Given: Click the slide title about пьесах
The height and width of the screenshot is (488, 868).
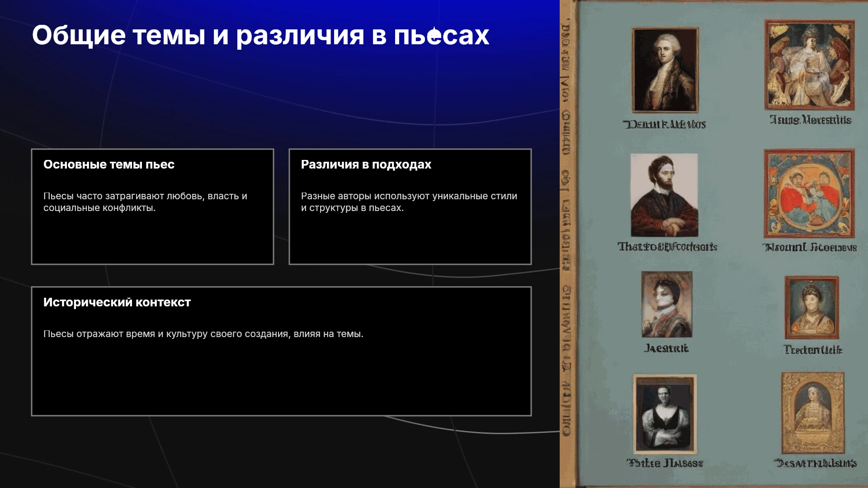Looking at the screenshot, I should (x=260, y=35).
